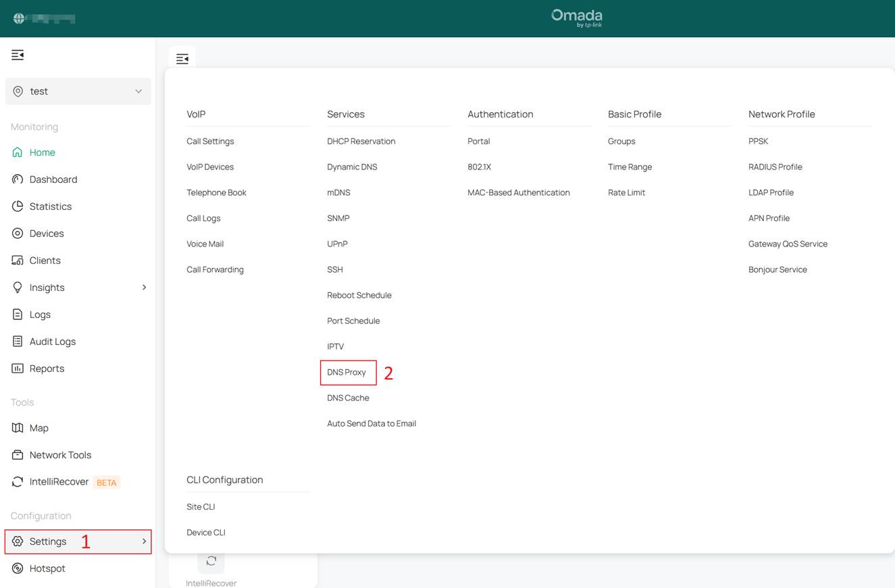Screen dimensions: 895x588
Task: Expand the Settings submenu arrow
Action: [x=144, y=541]
